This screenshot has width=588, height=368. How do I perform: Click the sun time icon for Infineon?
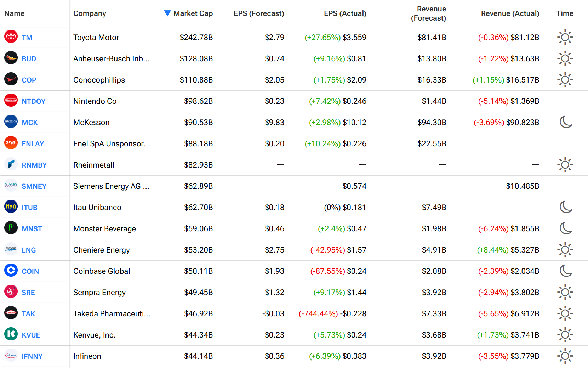tap(565, 356)
